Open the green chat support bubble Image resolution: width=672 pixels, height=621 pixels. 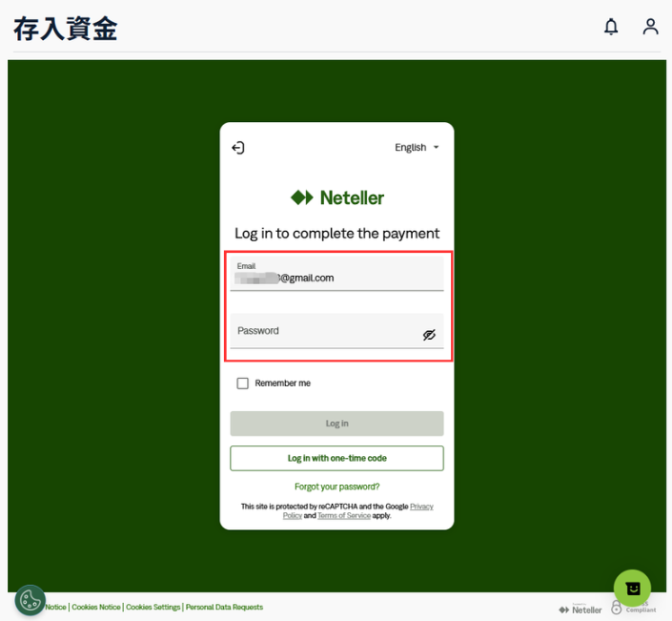coord(632,589)
